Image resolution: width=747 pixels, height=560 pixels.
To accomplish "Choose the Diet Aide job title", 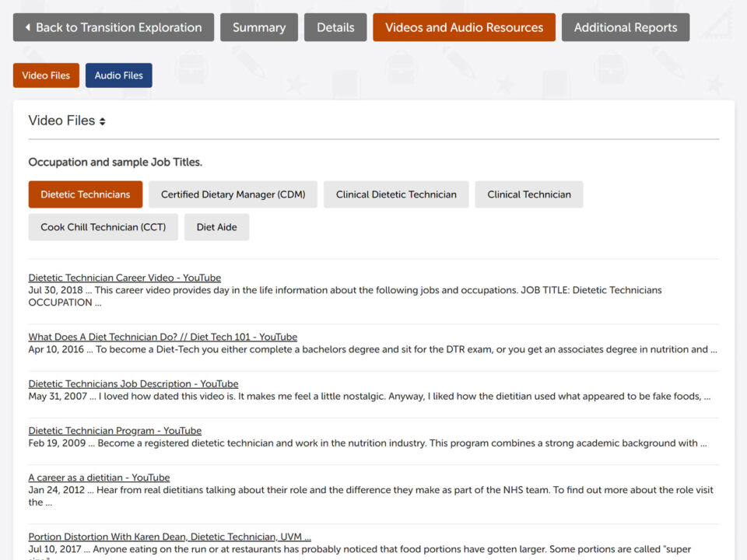I will (x=217, y=227).
